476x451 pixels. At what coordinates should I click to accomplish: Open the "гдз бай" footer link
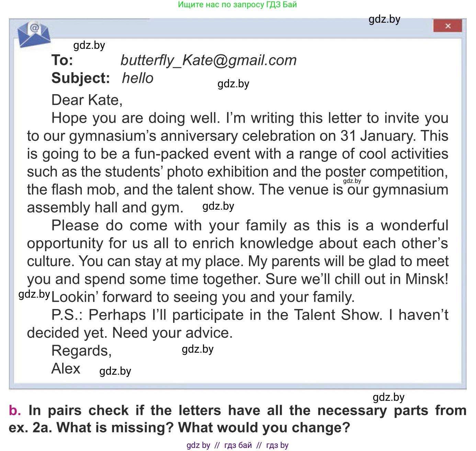[238, 445]
